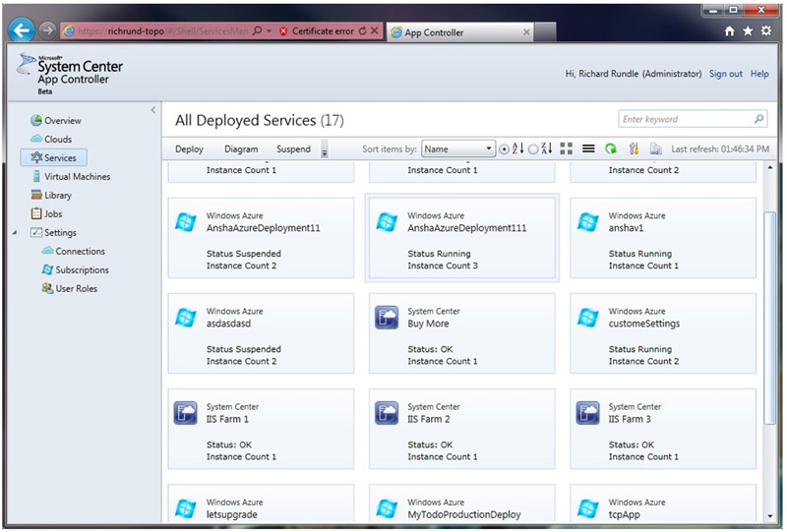Select ascending A-Z sort radio button
The width and height of the screenshot is (787, 532).
[504, 149]
